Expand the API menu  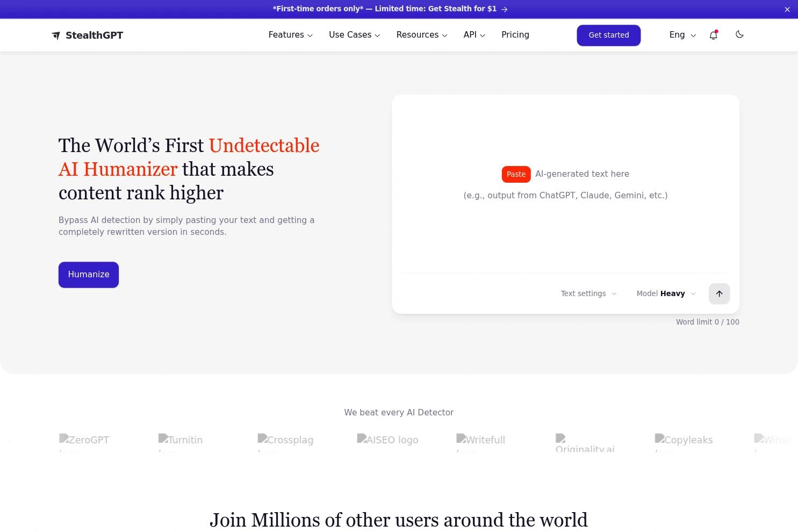pos(475,35)
